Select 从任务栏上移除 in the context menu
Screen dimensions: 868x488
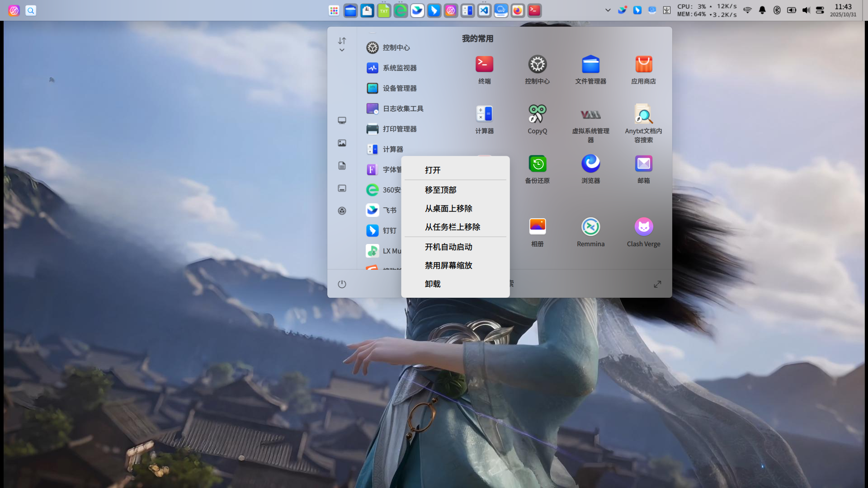[455, 227]
